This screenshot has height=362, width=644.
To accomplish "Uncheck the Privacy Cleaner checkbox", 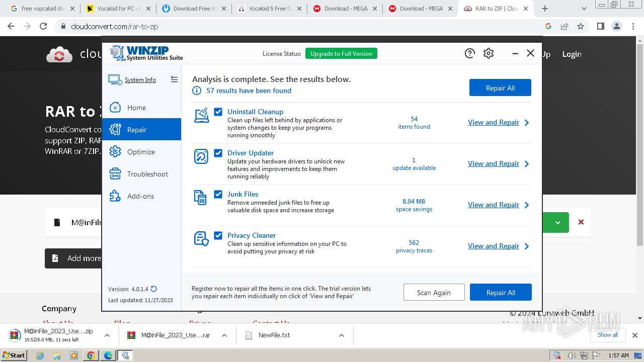I will pyautogui.click(x=218, y=235).
